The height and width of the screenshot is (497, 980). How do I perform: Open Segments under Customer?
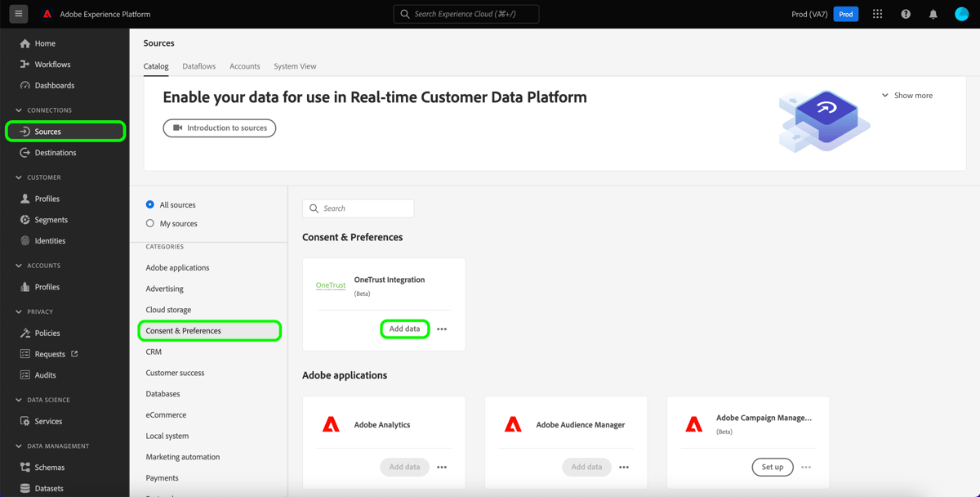(x=51, y=219)
